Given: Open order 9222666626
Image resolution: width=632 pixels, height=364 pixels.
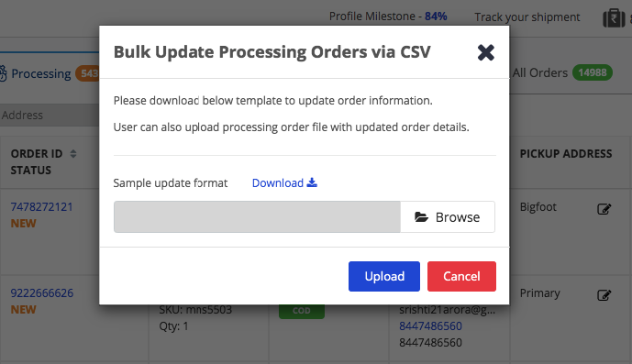Looking at the screenshot, I should coord(42,293).
